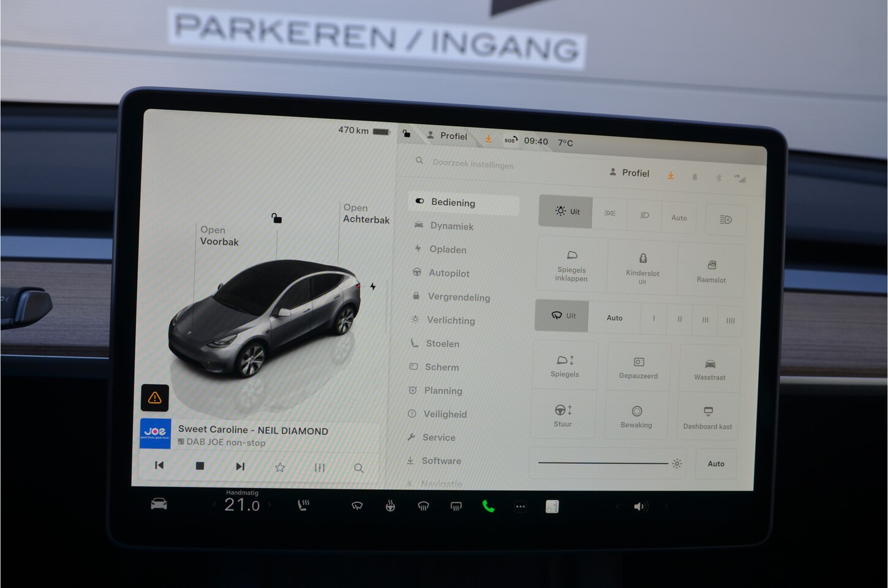The height and width of the screenshot is (588, 888).
Task: Open the audio equalizer settings icon
Action: (319, 468)
